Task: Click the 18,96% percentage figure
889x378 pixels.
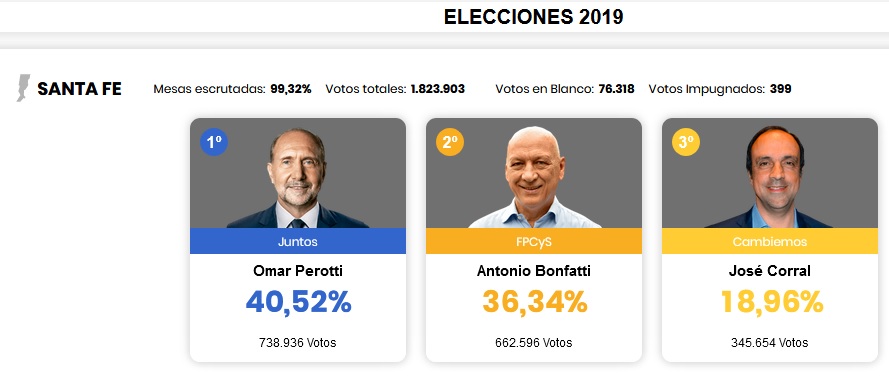Action: click(771, 302)
